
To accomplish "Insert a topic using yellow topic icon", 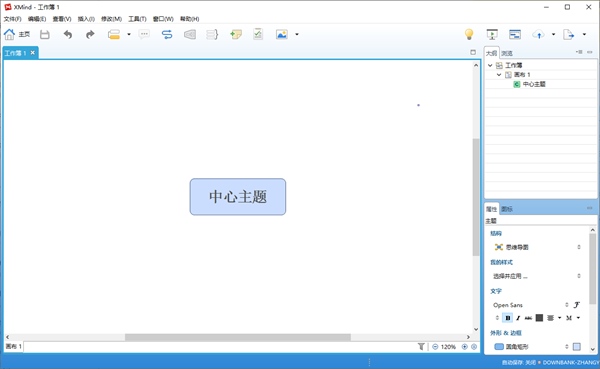I will tap(114, 34).
